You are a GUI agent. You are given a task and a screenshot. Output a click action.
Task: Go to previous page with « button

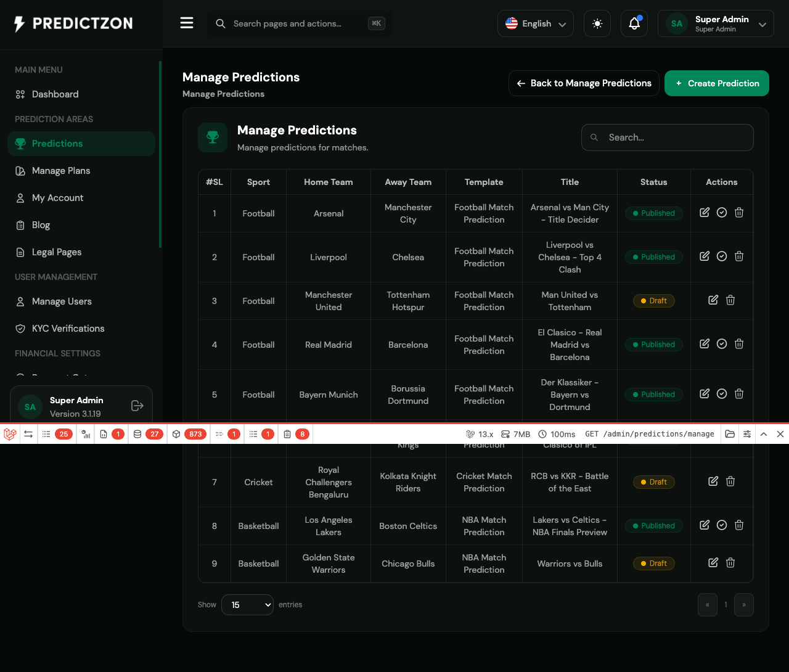pos(708,605)
